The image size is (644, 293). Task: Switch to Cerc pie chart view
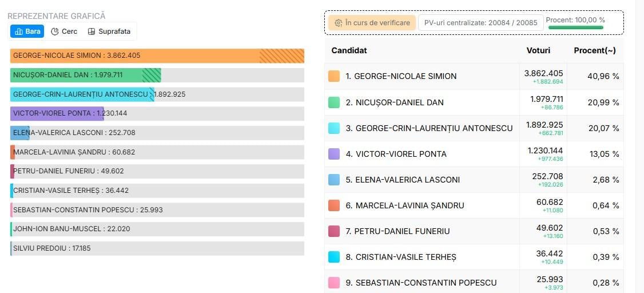(x=64, y=31)
